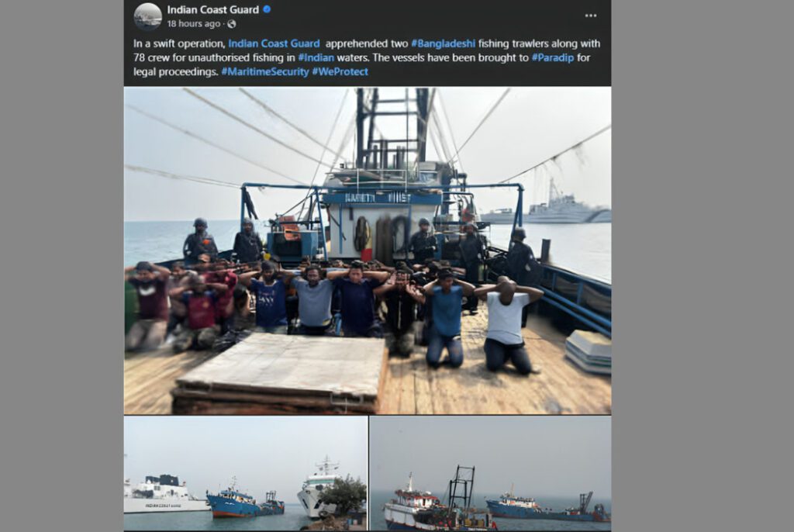The image size is (794, 532).
Task: Open the #Paradip hashtag link
Action: pyautogui.click(x=552, y=57)
